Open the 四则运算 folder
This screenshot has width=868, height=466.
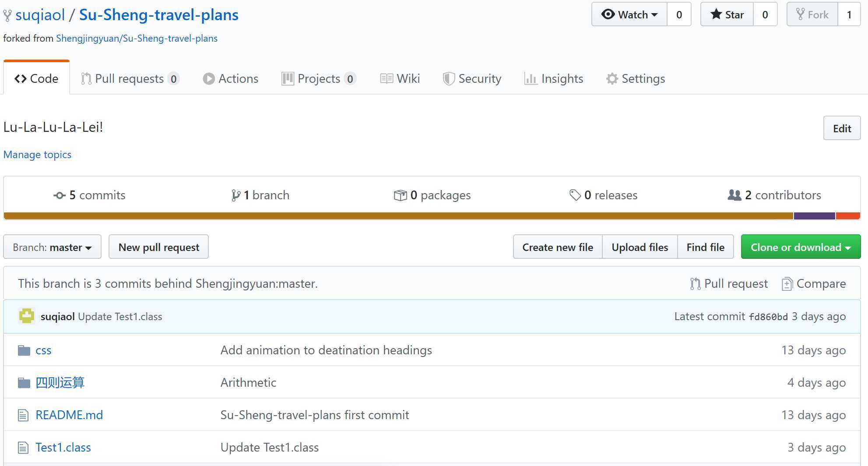click(60, 383)
